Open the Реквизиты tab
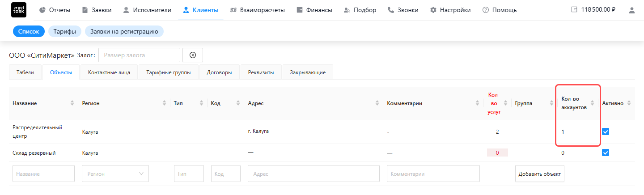Image resolution: width=644 pixels, height=195 pixels. tap(261, 72)
